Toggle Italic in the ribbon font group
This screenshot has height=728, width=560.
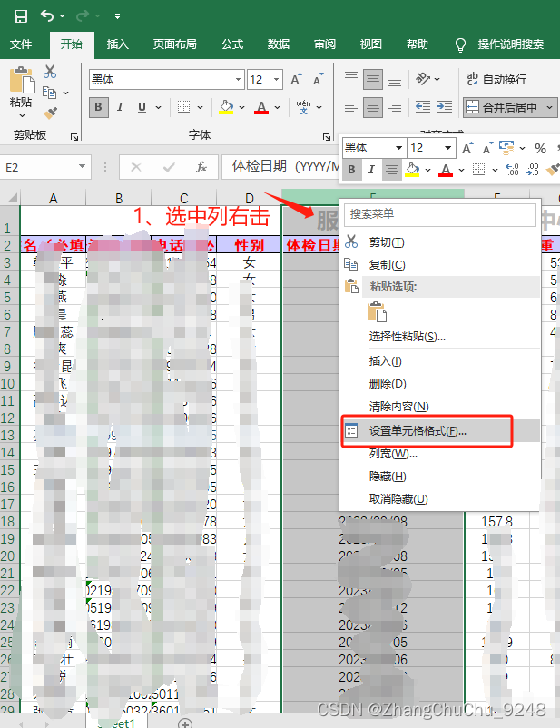pos(121,107)
